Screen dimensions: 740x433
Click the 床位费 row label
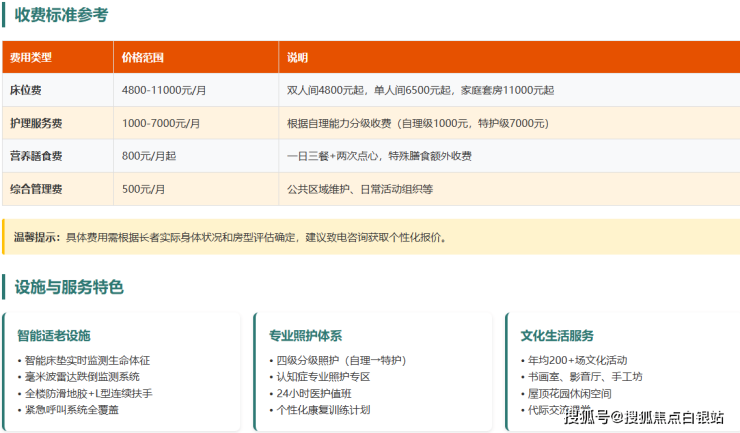point(26,90)
